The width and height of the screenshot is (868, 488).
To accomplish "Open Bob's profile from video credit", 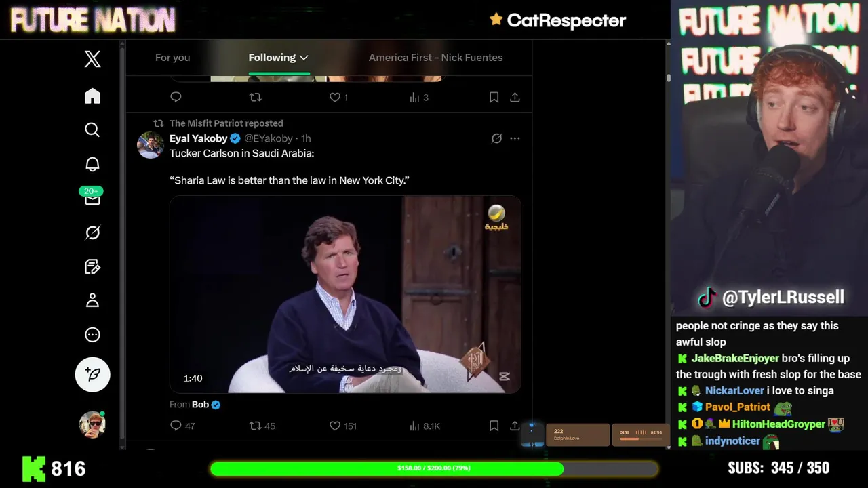I will [200, 405].
